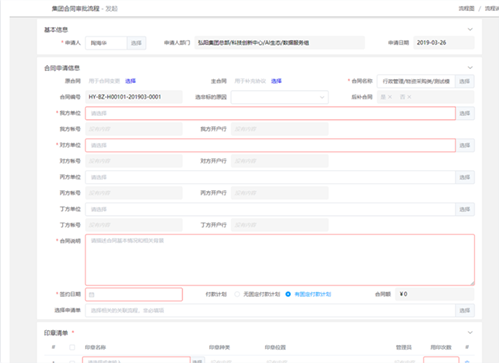Open 流程图 tab at top right
499x363 pixels.
pos(466,8)
